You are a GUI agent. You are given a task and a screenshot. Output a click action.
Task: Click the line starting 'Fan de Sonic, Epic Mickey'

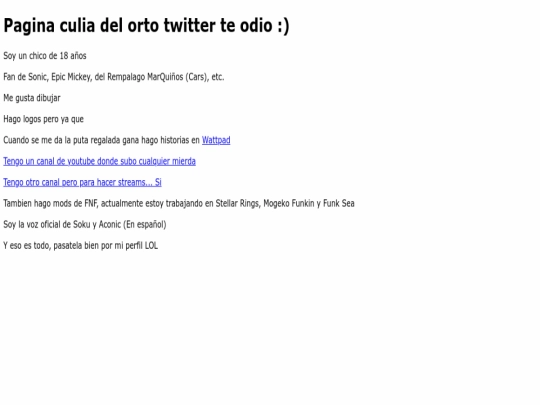[114, 77]
